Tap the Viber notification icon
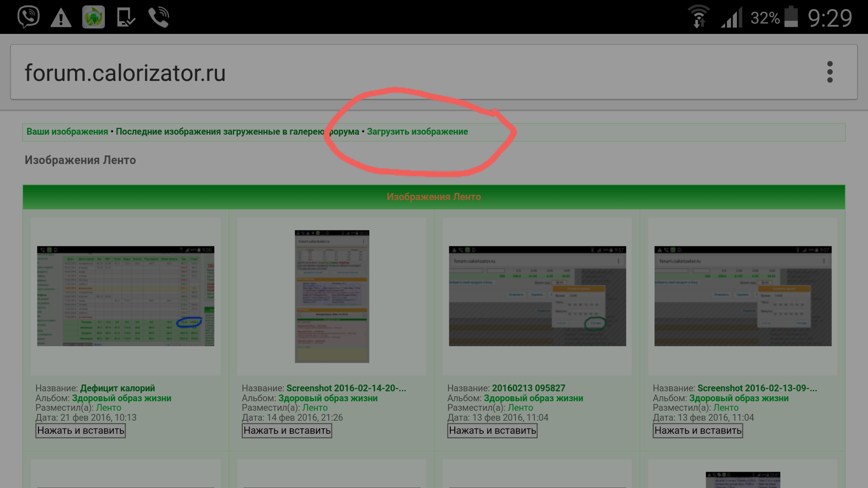Image resolution: width=868 pixels, height=488 pixels. coord(28,17)
